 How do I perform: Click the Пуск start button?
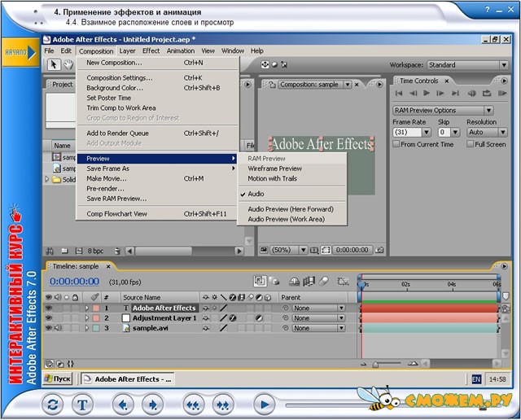coord(58,378)
